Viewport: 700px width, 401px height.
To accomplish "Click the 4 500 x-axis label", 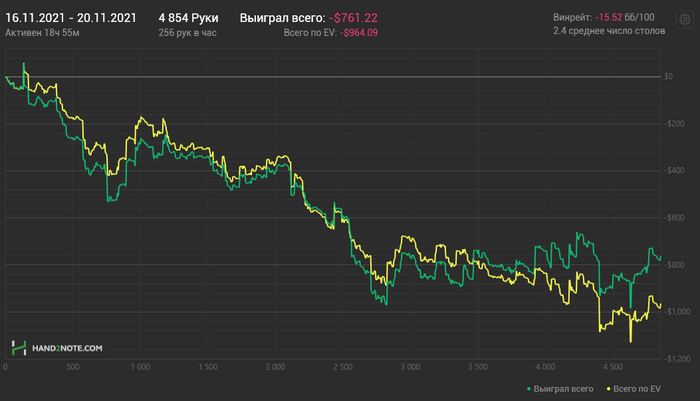I will coord(612,367).
